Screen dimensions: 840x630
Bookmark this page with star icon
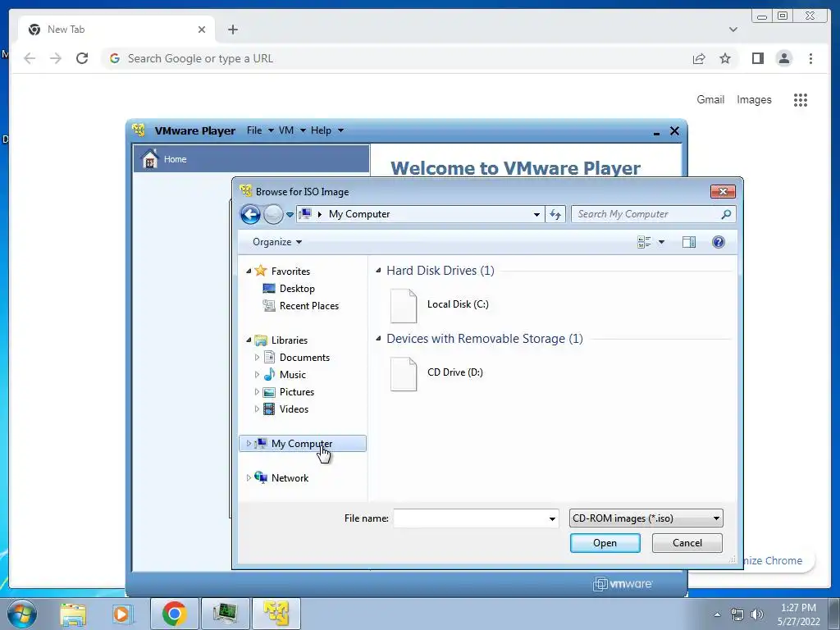pos(725,58)
